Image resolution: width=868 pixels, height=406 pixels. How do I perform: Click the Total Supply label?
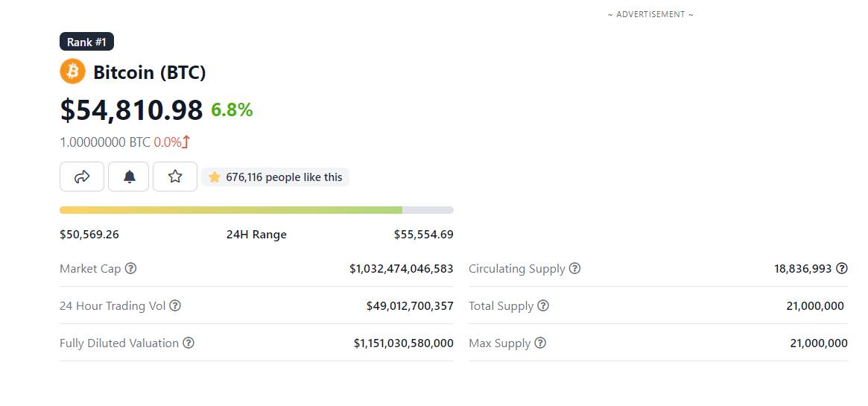point(501,306)
